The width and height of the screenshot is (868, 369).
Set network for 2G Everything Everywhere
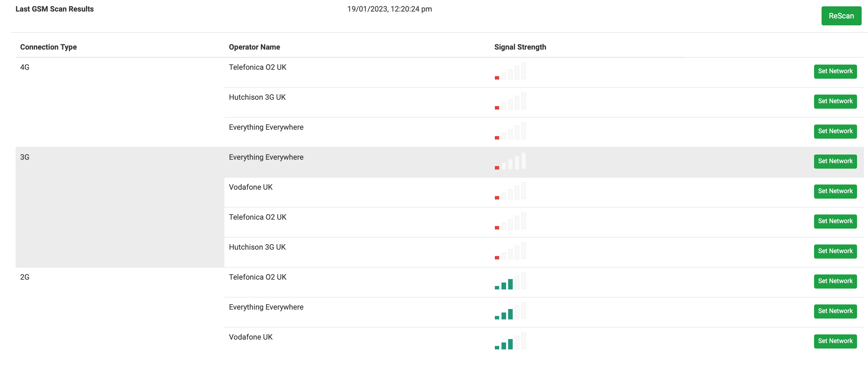point(835,311)
